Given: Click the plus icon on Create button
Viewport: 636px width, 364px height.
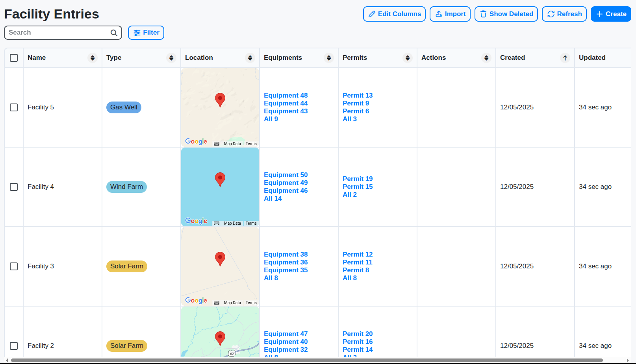Looking at the screenshot, I should (599, 14).
